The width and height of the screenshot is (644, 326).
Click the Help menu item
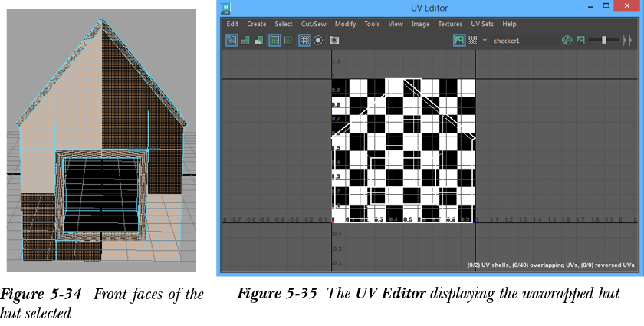[x=509, y=24]
